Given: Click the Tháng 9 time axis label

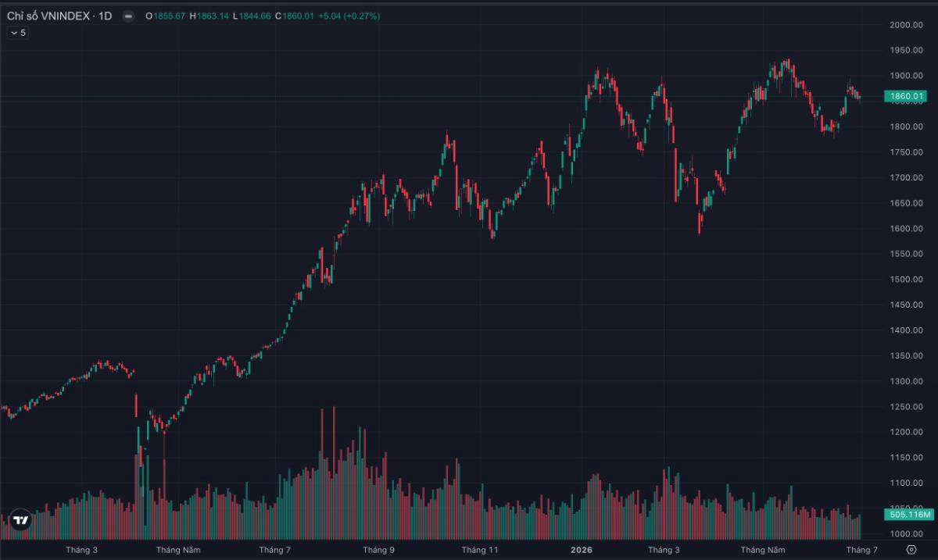Looking at the screenshot, I should coord(379,550).
